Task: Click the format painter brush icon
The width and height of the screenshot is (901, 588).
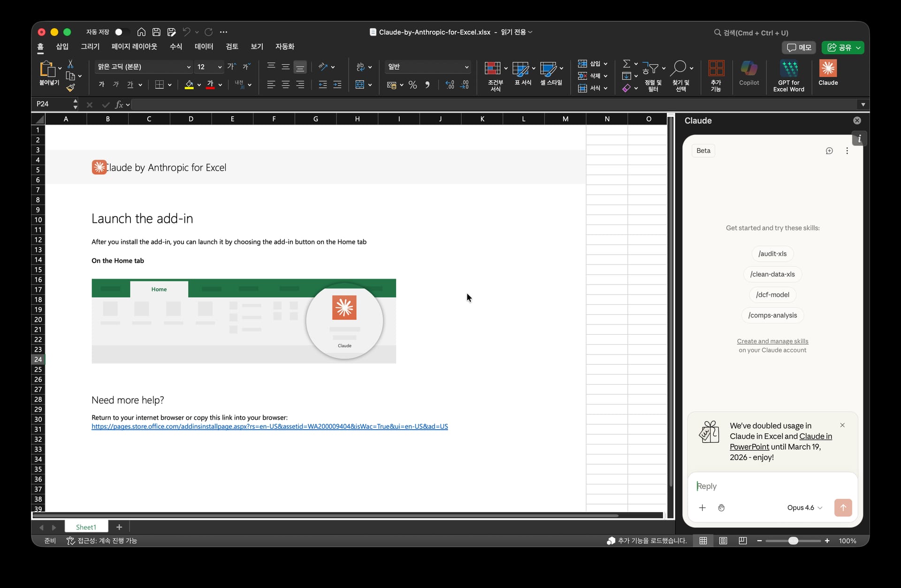Action: 70,88
